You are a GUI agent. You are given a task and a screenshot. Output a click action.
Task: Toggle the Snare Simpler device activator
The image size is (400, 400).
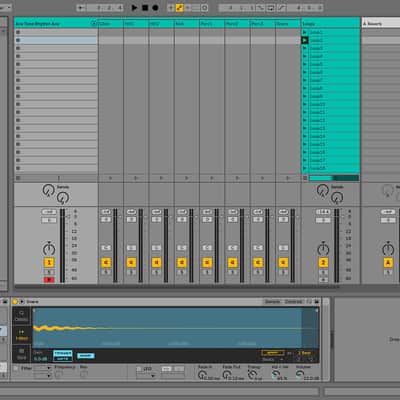pos(15,302)
